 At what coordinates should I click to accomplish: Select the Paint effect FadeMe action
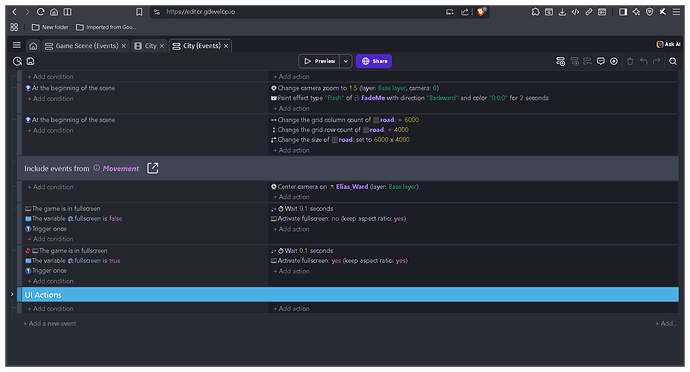(x=410, y=98)
